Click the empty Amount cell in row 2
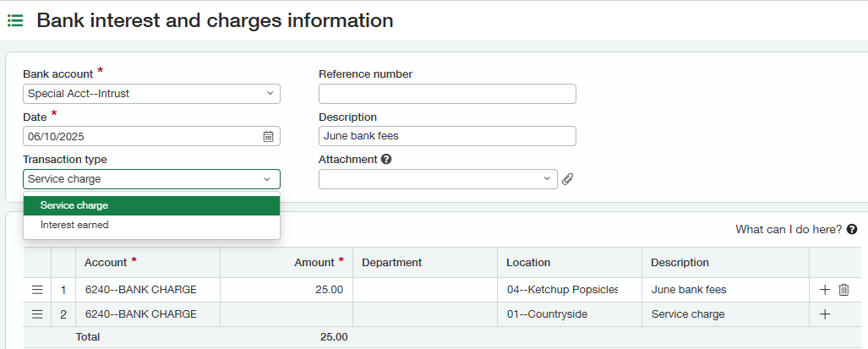 click(x=287, y=314)
